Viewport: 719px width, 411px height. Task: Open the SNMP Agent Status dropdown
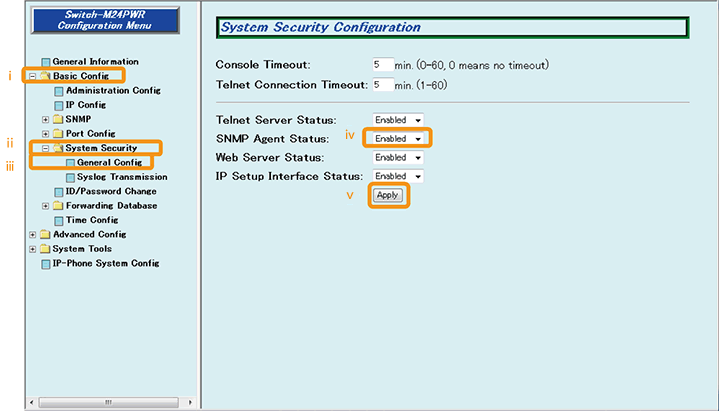tap(398, 139)
